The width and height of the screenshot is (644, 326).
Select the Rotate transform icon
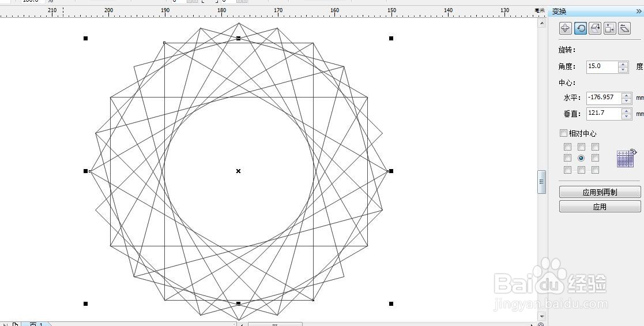581,28
